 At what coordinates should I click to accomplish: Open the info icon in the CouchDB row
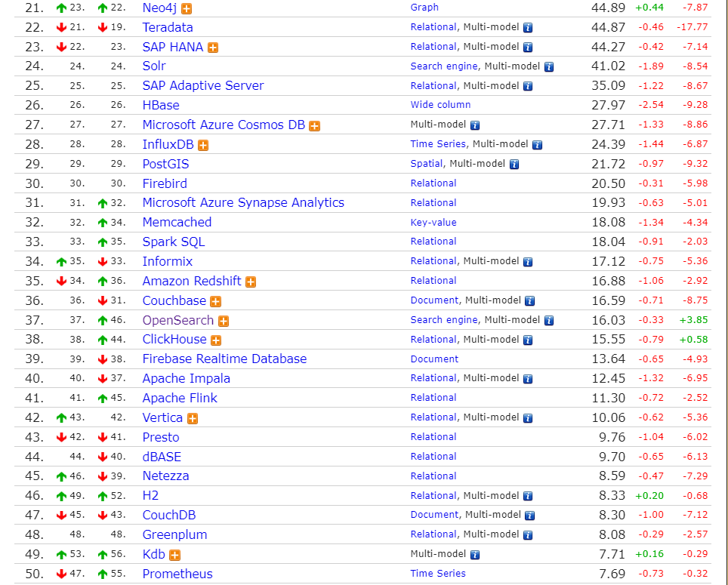tap(529, 516)
